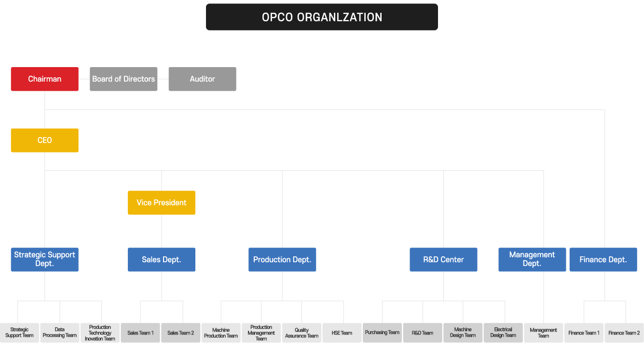The image size is (644, 348).
Task: Select the Electrical Design Team box
Action: tap(503, 333)
